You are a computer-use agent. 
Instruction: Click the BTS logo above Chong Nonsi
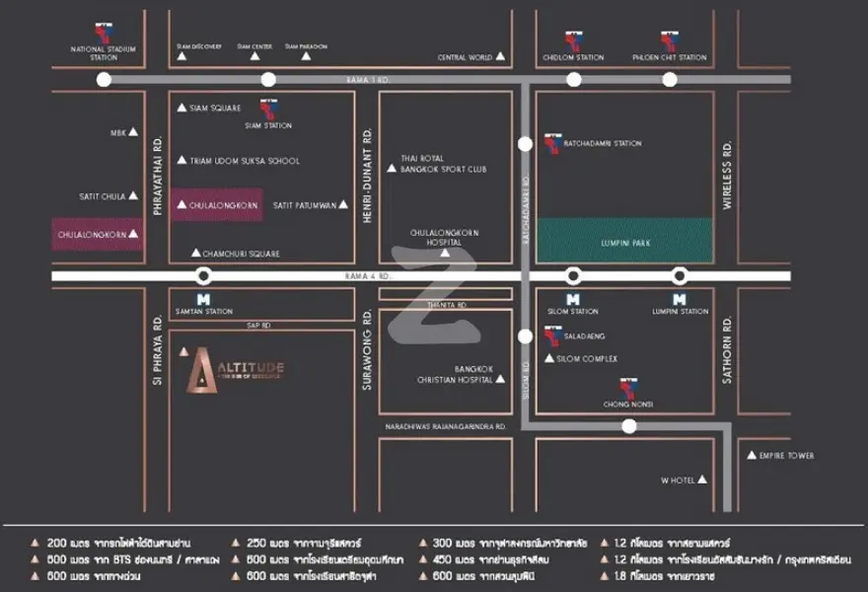(x=628, y=388)
